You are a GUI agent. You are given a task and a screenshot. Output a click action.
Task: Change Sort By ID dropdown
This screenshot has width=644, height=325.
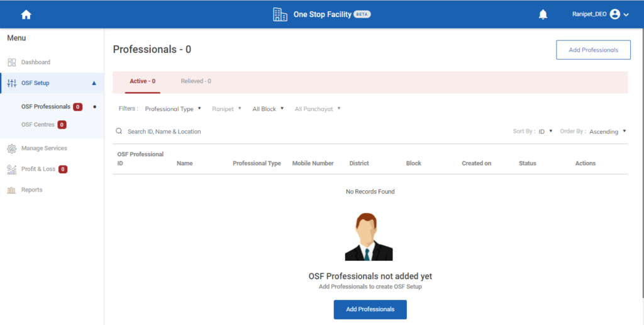pos(545,132)
